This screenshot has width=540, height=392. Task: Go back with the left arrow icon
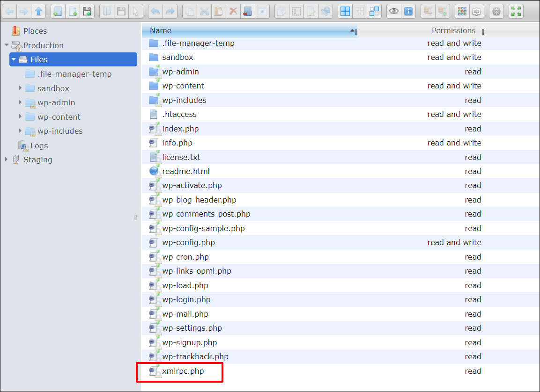click(x=10, y=12)
